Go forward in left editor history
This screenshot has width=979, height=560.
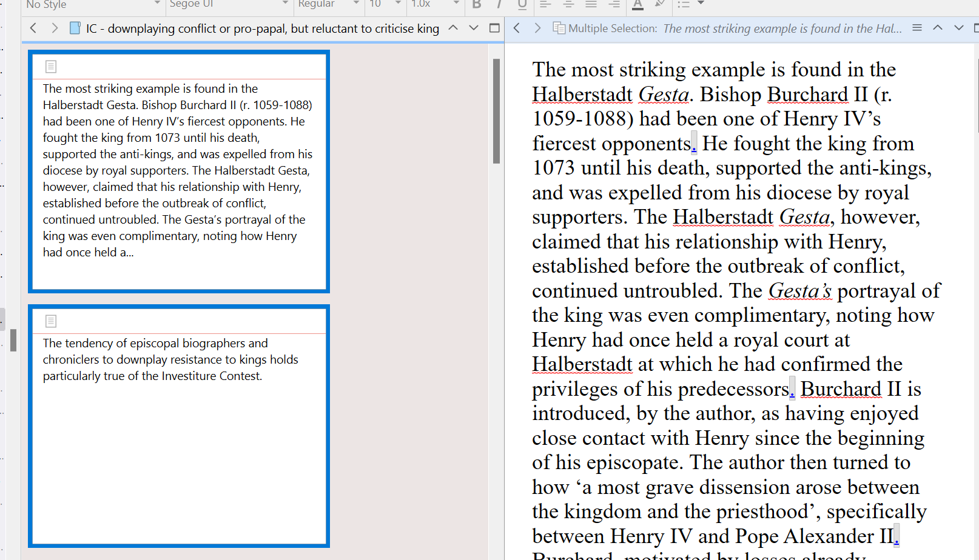(x=55, y=28)
